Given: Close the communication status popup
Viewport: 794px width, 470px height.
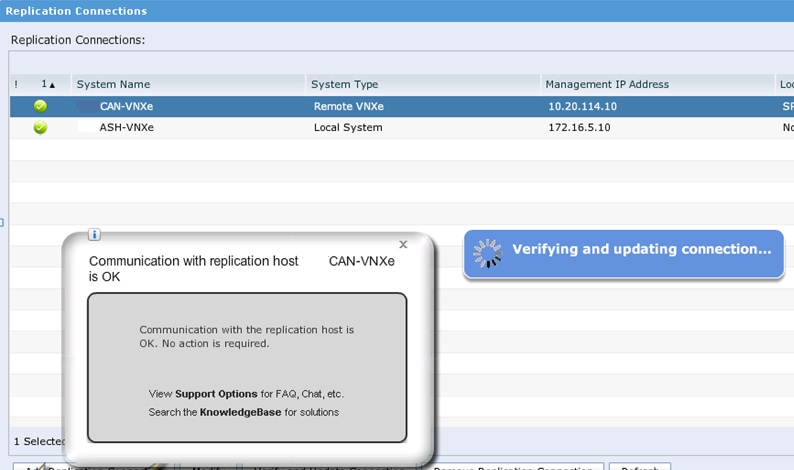Looking at the screenshot, I should pyautogui.click(x=403, y=244).
